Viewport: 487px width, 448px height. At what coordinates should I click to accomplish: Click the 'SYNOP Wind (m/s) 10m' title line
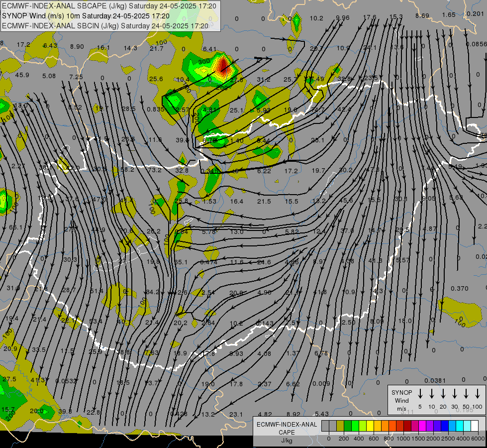click(x=86, y=16)
